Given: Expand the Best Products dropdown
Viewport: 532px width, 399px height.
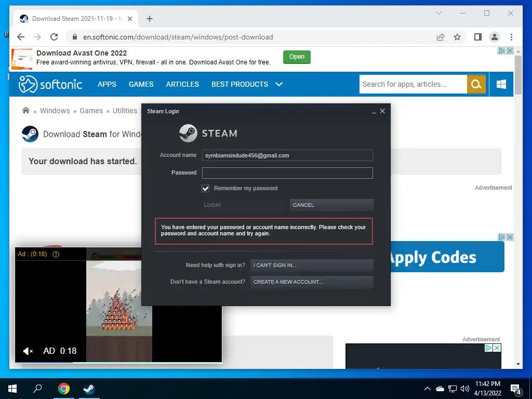Looking at the screenshot, I should [x=279, y=84].
